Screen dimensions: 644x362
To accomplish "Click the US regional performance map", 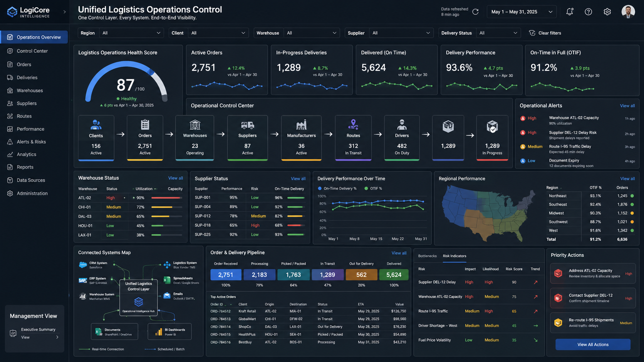I will tap(488, 213).
